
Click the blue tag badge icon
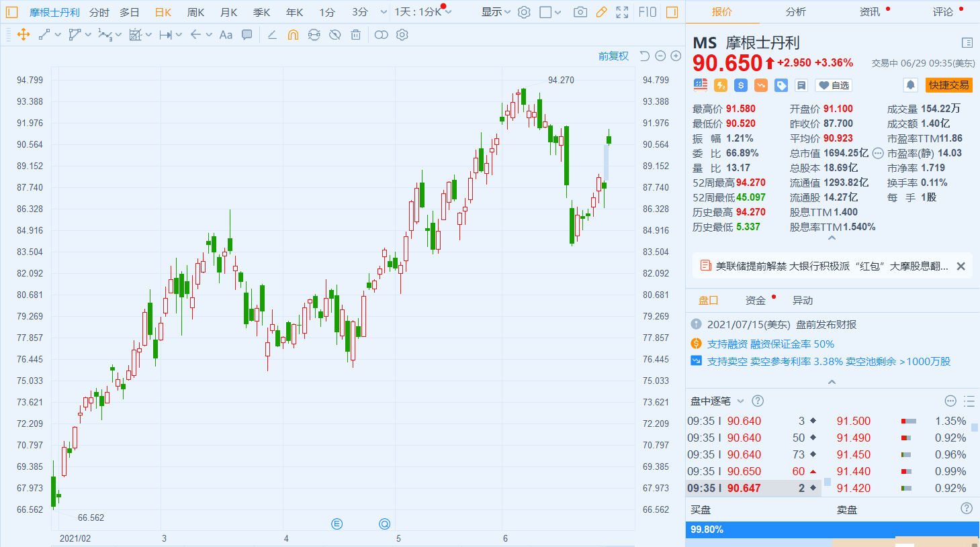(x=781, y=85)
